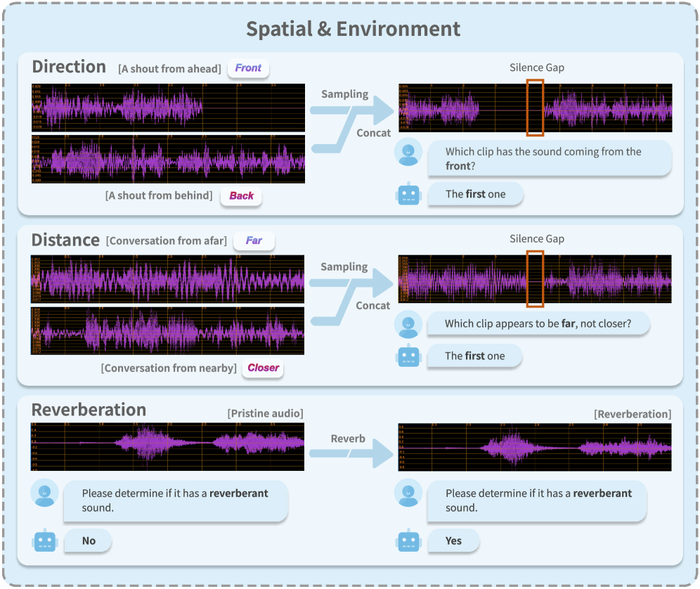This screenshot has width=700, height=589.
Task: Click the robot icon beside the Direction answer
Action: 408,195
